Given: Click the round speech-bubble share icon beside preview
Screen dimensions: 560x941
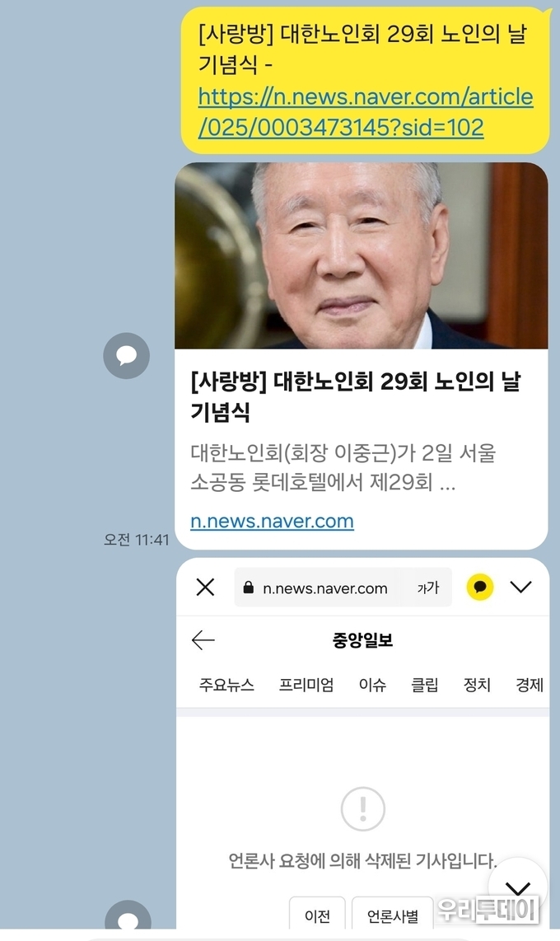Looking at the screenshot, I should (x=127, y=356).
